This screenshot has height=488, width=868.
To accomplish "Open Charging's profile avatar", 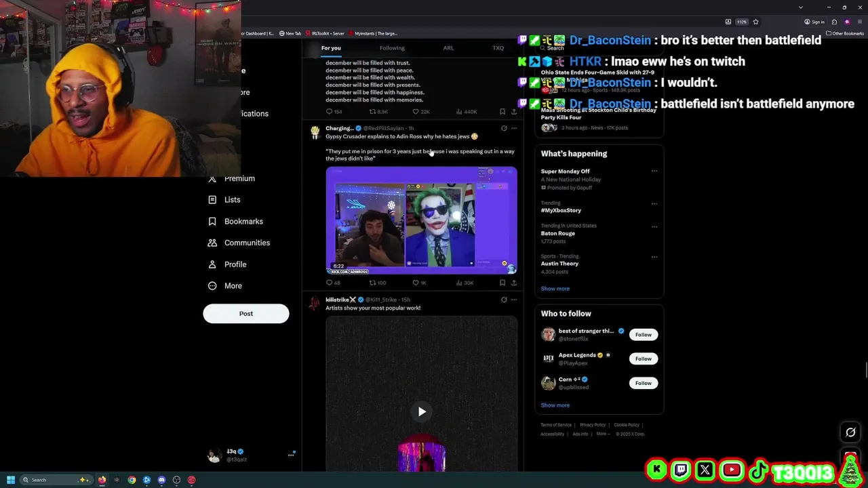I will [315, 132].
